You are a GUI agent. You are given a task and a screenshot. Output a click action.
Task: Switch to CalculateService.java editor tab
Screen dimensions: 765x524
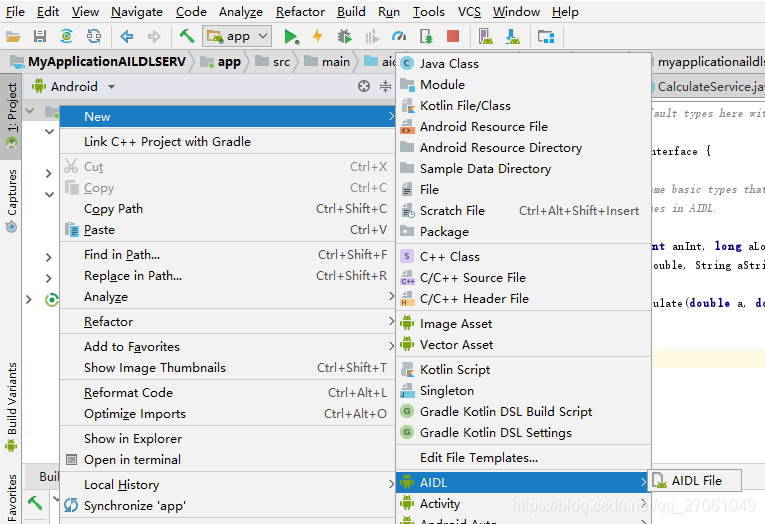707,86
